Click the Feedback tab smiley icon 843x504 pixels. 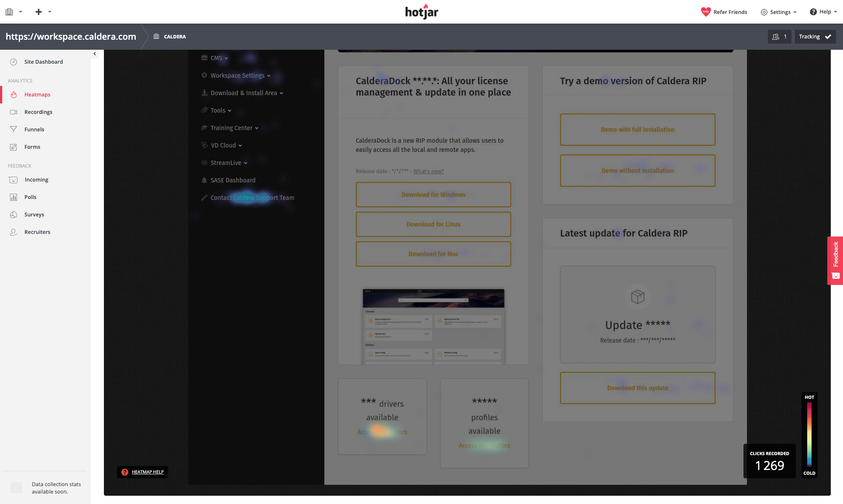tap(836, 276)
